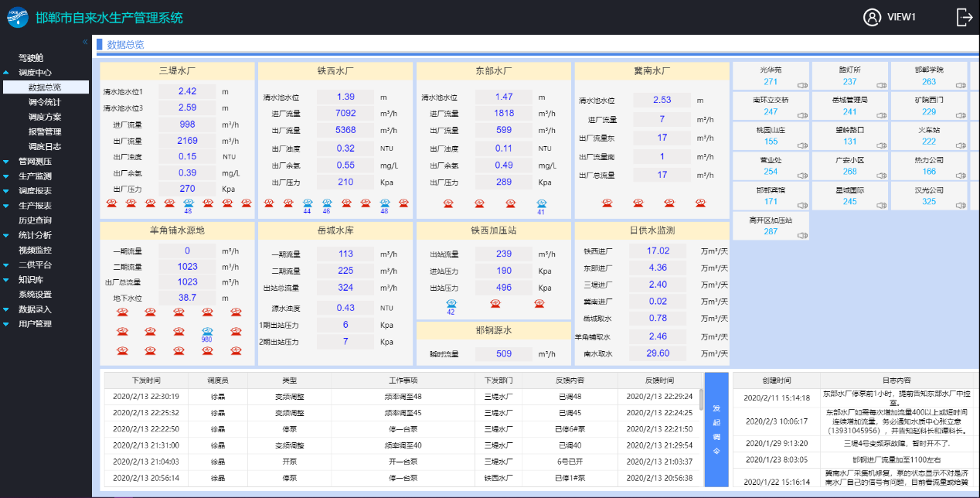Click the blue pump icon labeled 44
Viewport: 980px width, 498px height.
(x=307, y=203)
